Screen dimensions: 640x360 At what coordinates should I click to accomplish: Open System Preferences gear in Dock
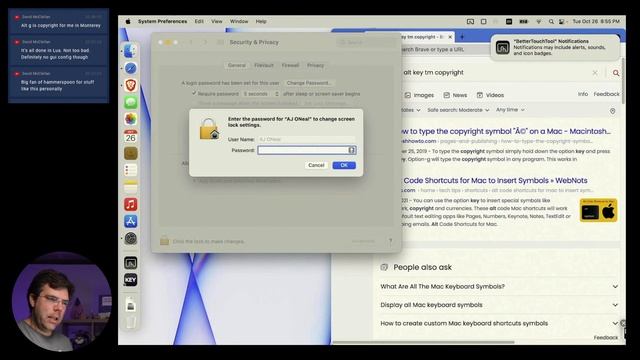point(131,238)
